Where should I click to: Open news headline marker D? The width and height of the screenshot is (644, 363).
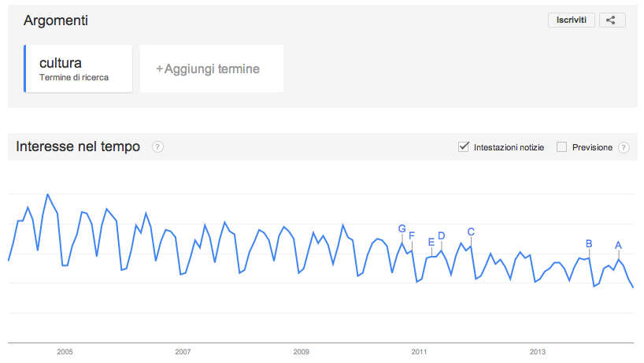pyautogui.click(x=442, y=235)
